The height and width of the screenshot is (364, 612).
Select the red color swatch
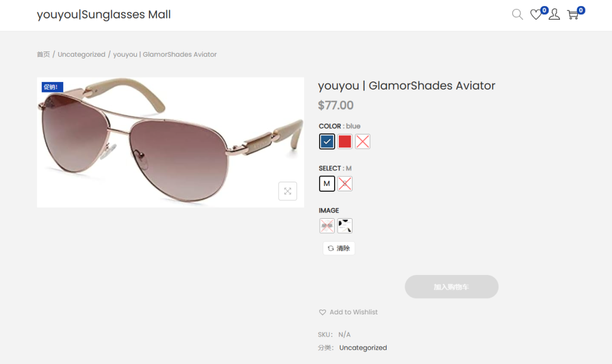click(344, 141)
